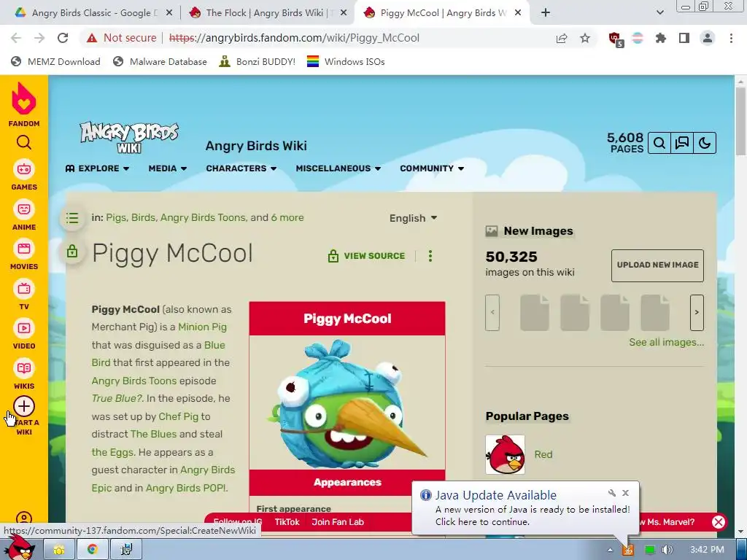Dismiss the red bottom banner close button
This screenshot has height=560, width=747.
(x=719, y=522)
